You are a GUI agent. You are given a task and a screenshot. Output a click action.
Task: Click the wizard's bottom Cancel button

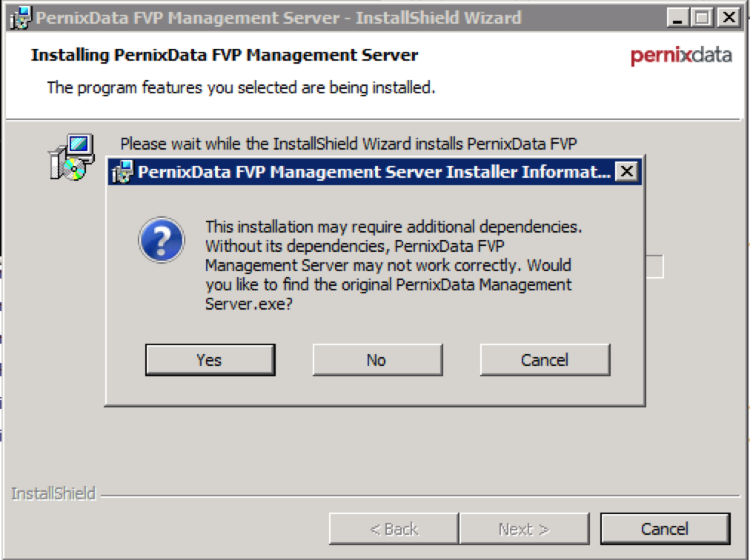pos(665,529)
